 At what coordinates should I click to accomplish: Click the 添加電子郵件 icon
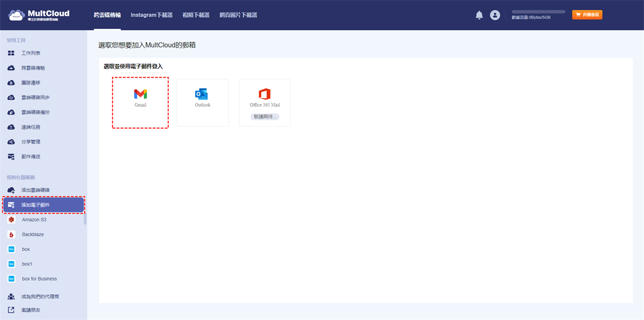click(x=11, y=205)
